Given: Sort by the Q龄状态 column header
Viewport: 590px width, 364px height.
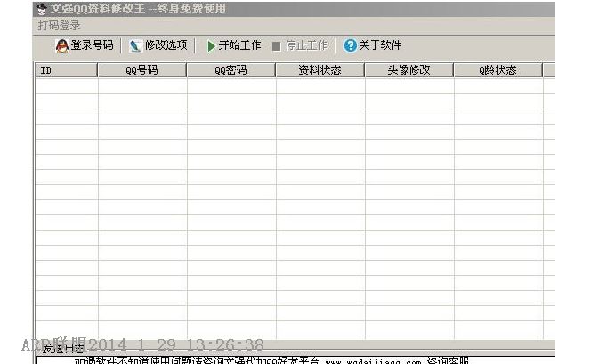Looking at the screenshot, I should click(497, 70).
